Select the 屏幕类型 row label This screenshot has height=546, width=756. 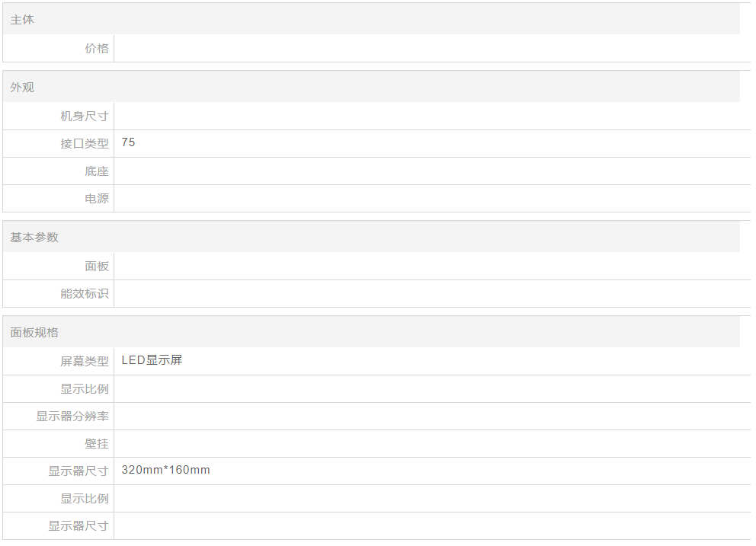coord(85,362)
